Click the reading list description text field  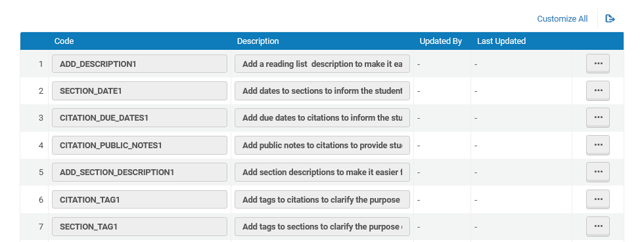point(322,64)
